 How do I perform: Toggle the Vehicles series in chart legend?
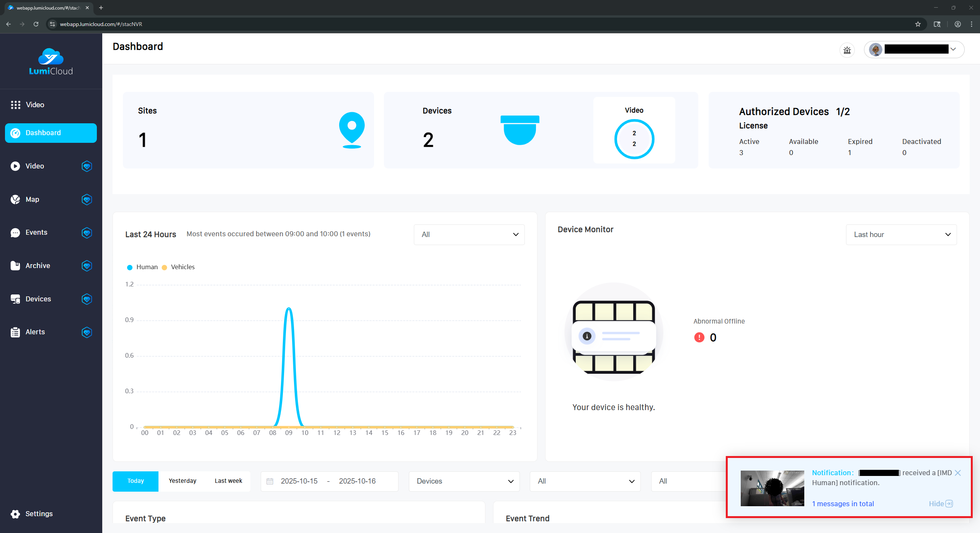tap(178, 267)
